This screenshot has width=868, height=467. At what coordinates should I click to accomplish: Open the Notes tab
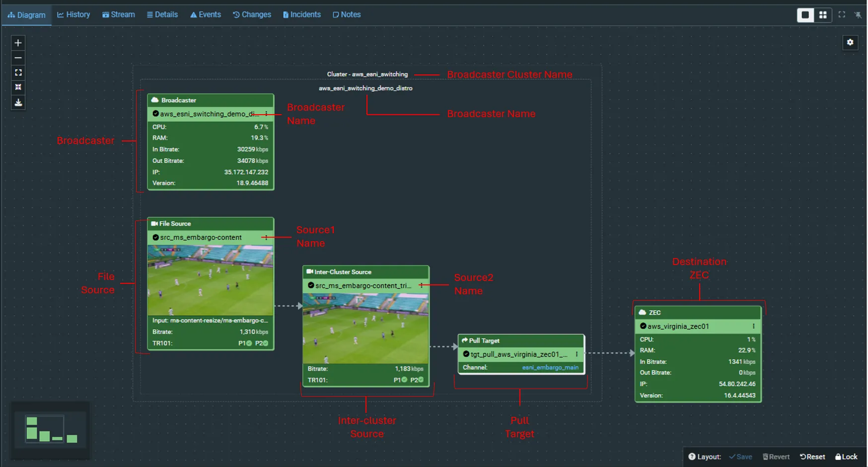[347, 15]
